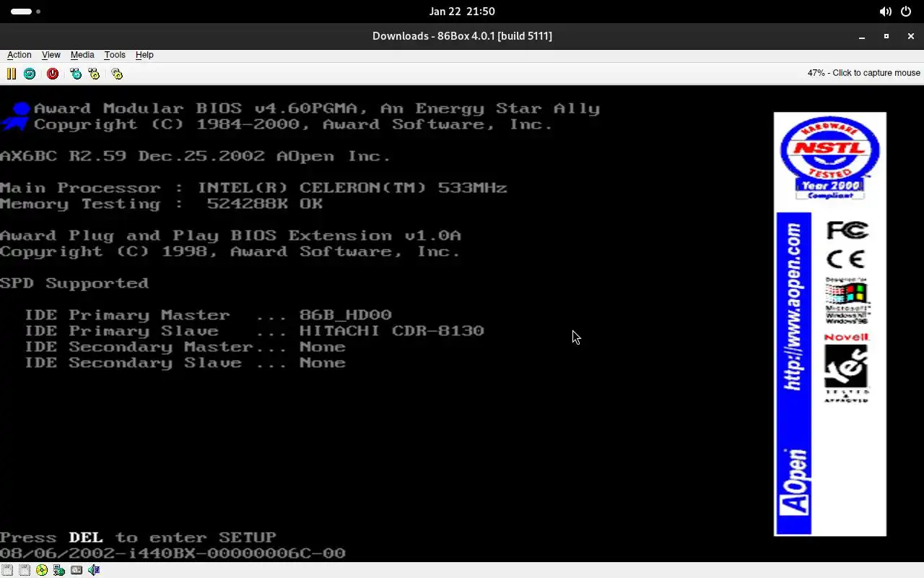This screenshot has height=578, width=924.
Task: Open the system power menu icon
Action: 906,12
